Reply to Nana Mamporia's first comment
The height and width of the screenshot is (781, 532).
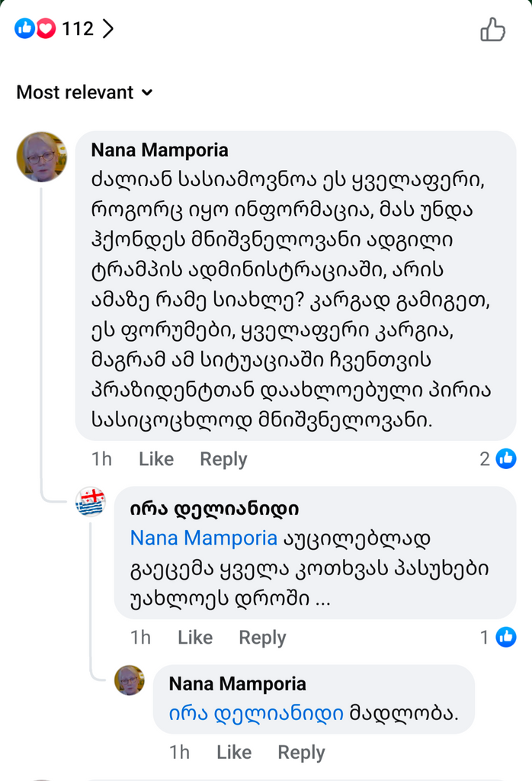pyautogui.click(x=223, y=459)
